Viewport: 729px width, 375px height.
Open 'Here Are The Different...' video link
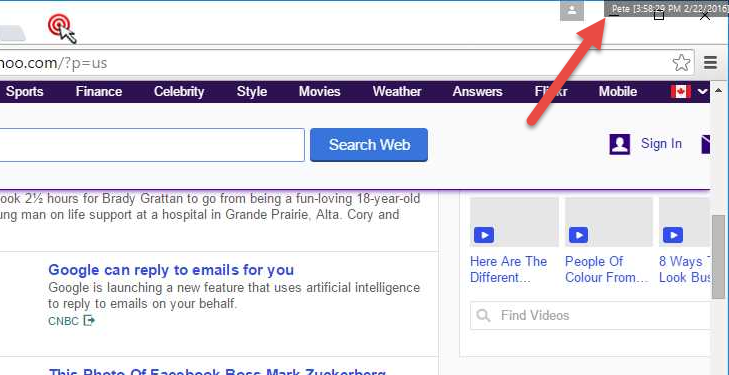pos(509,270)
